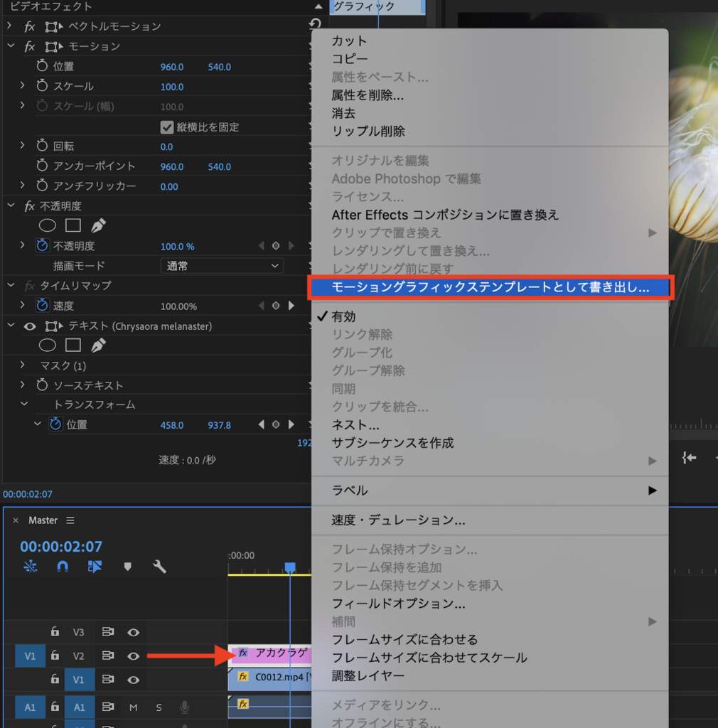Collapse the タイムリマップ effect
Viewport: 718px width, 728px height.
coord(11,285)
